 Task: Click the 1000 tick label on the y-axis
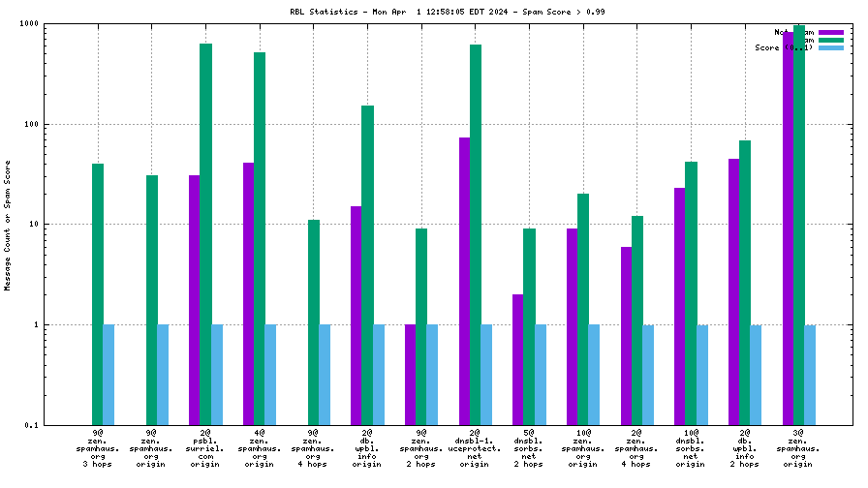(x=27, y=24)
